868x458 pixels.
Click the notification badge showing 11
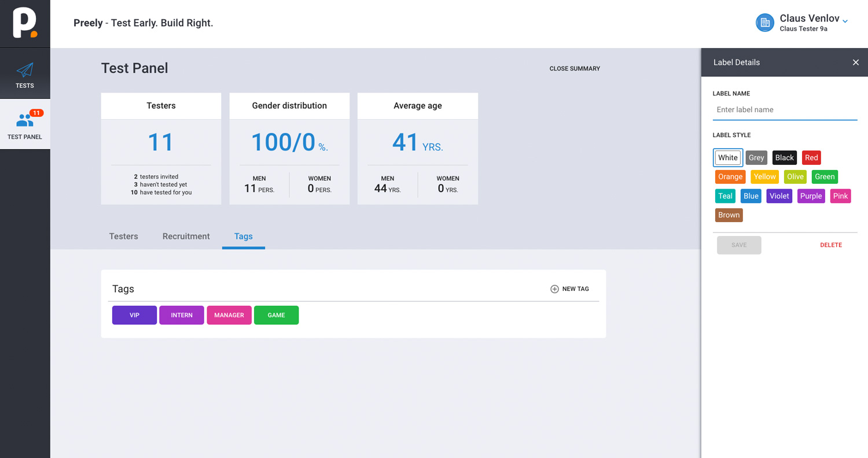click(x=36, y=113)
